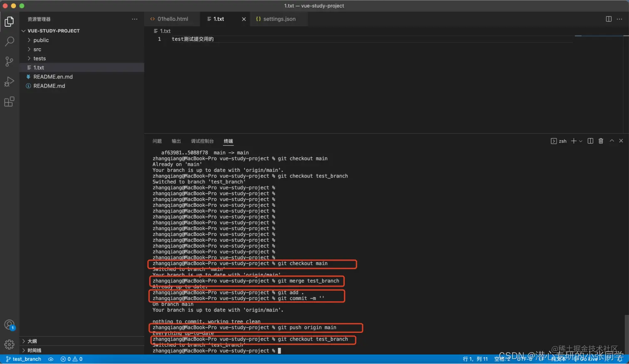Click the sync changes cloud icon
This screenshot has height=364, width=629.
pos(51,359)
